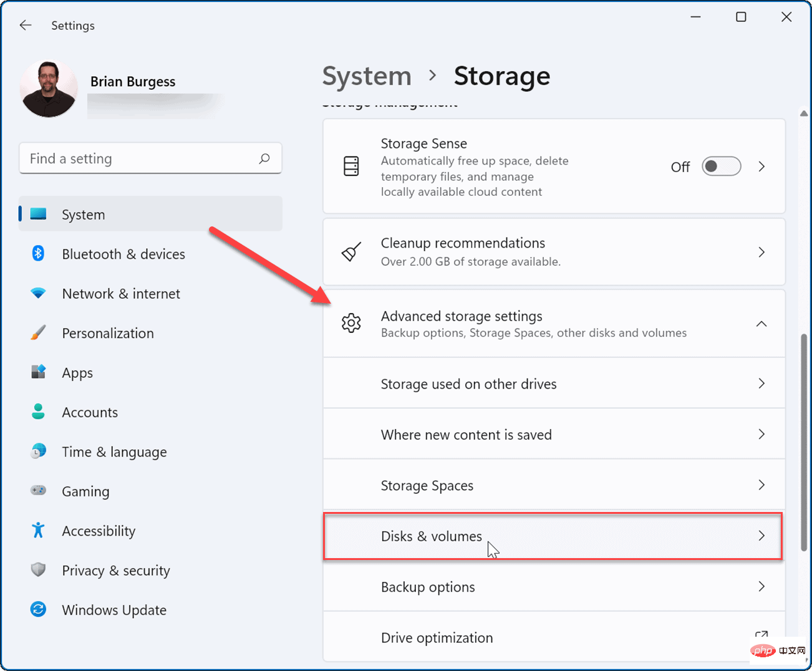Click the Drive optimization label
This screenshot has height=671, width=812.
pos(437,638)
